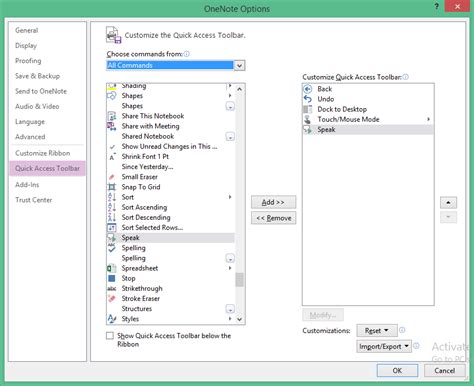Open Save & Backup settings
The image size is (474, 386).
[37, 76]
